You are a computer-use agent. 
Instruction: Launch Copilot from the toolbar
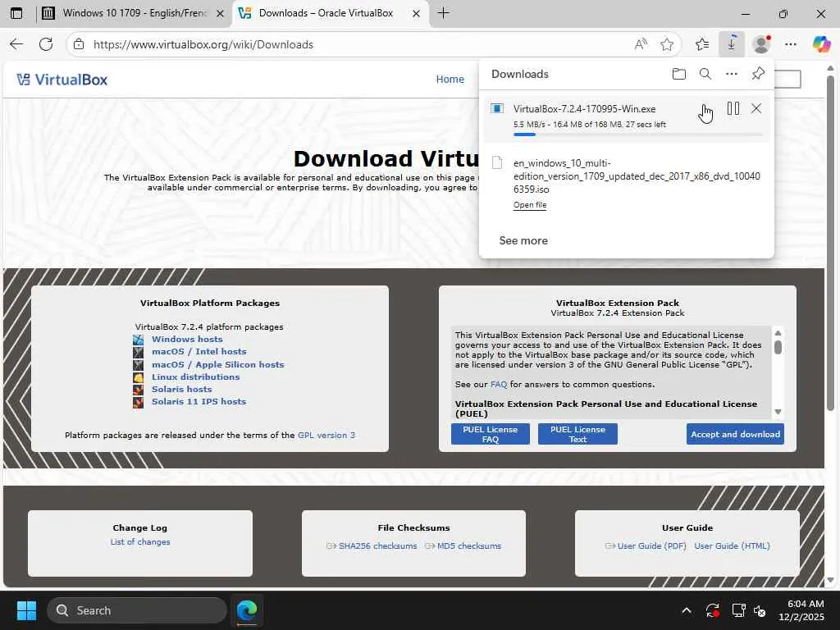click(x=820, y=44)
